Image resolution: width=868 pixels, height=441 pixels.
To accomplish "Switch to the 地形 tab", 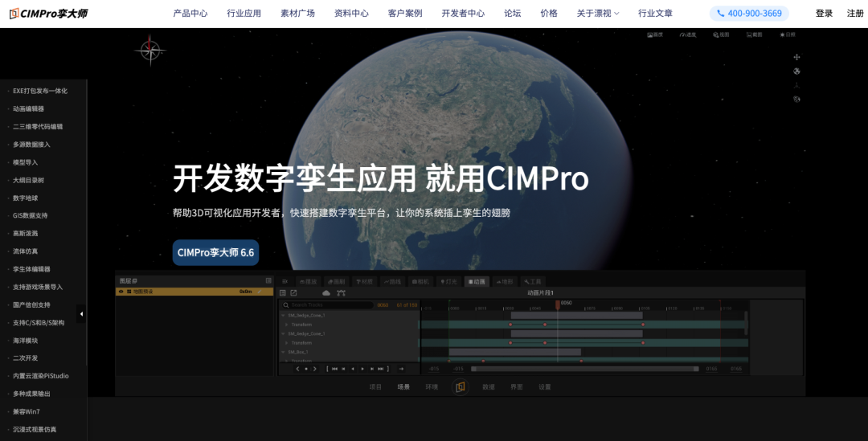I will pyautogui.click(x=505, y=282).
